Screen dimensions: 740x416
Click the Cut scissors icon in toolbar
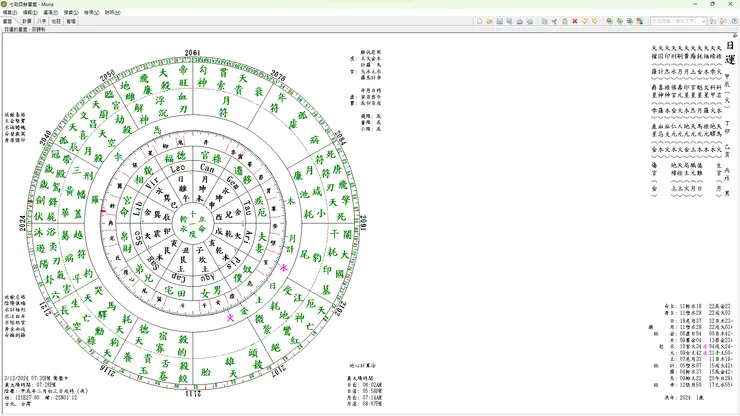tap(555, 21)
